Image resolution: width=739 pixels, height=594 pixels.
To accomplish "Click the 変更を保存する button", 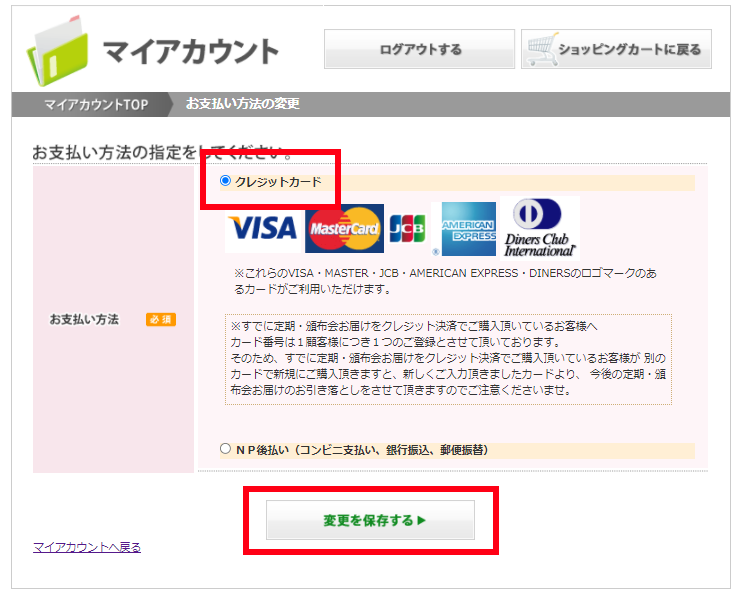I will (x=370, y=520).
